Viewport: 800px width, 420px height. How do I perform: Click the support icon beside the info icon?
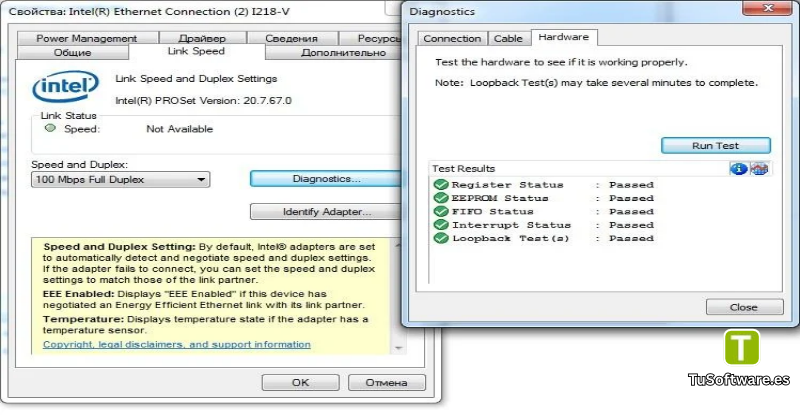click(759, 169)
